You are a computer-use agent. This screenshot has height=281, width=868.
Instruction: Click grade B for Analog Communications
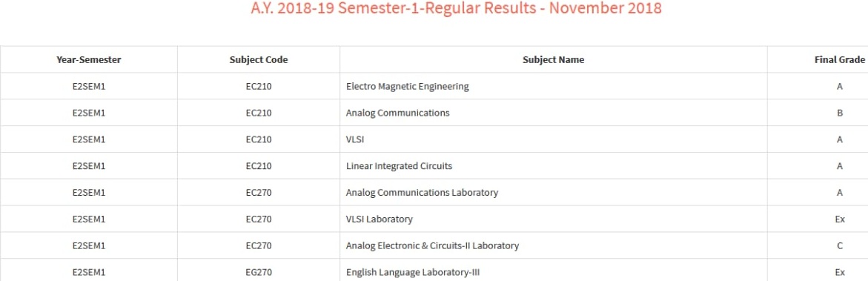840,113
